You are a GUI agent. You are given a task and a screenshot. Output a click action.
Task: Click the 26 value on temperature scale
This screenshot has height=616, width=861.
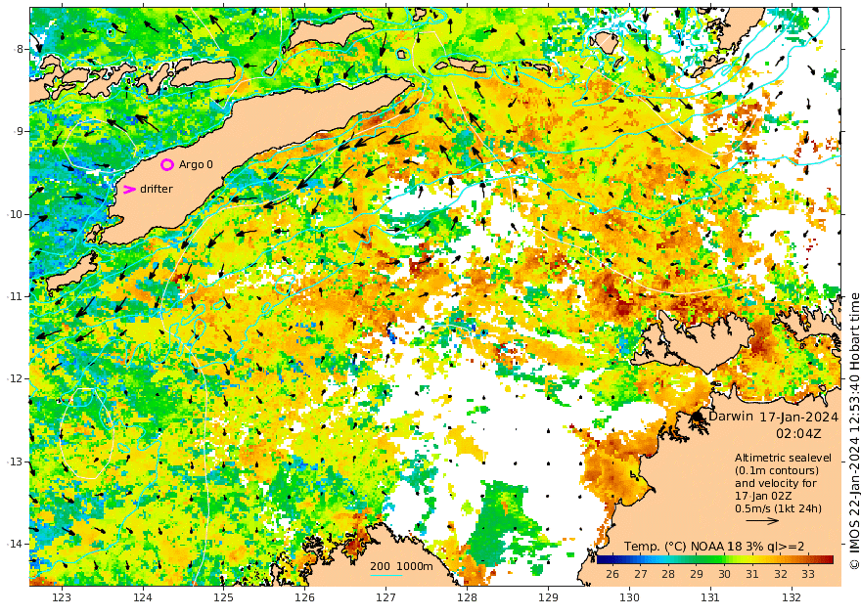point(612,574)
